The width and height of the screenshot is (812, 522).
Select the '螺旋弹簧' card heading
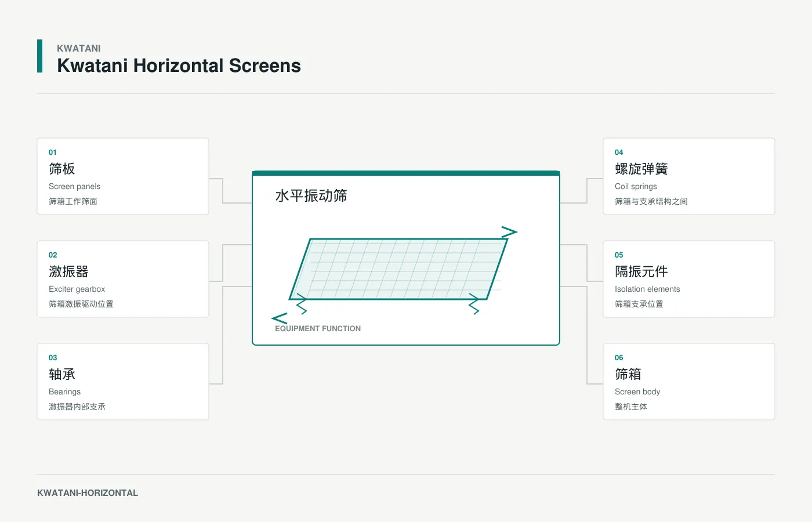641,169
